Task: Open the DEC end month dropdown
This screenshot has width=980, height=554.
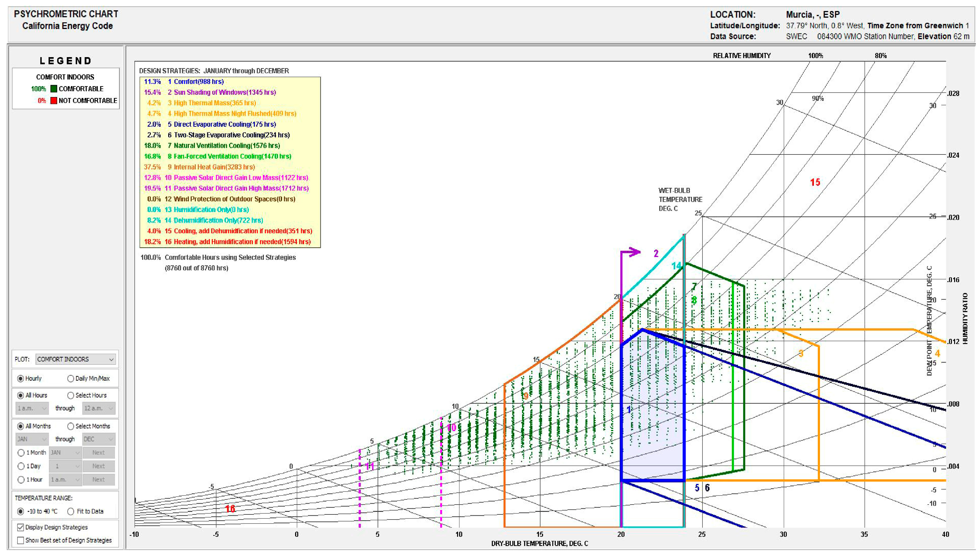Action: (99, 439)
